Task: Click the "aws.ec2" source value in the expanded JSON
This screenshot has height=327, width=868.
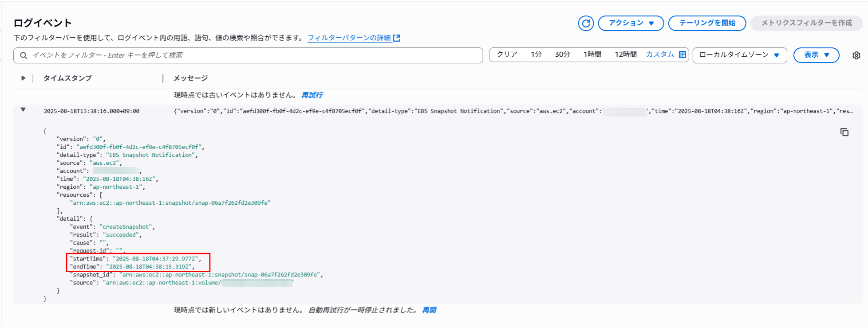Action: 104,163
